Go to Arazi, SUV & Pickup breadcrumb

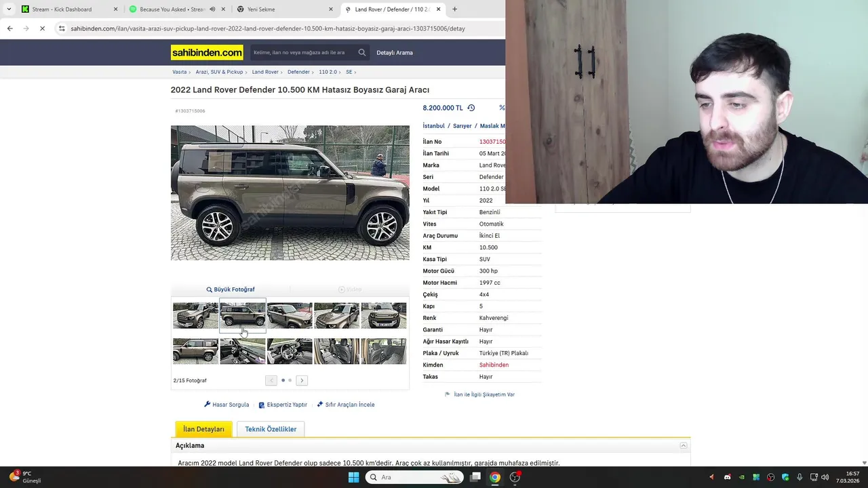click(219, 72)
